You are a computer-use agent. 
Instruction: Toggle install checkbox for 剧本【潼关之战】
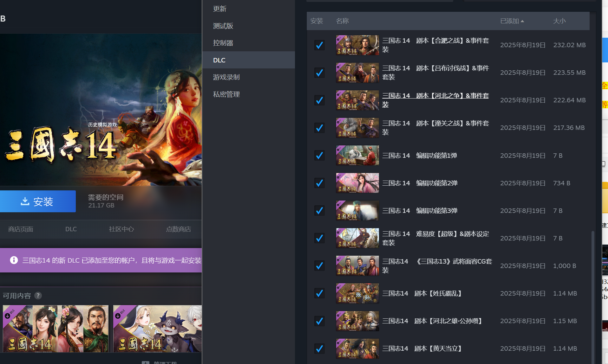(x=319, y=128)
